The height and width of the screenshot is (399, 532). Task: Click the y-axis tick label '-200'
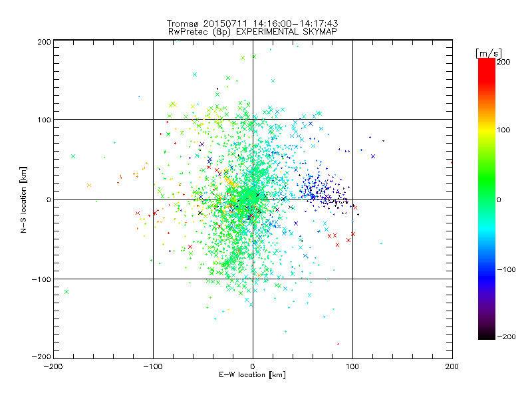coord(41,356)
